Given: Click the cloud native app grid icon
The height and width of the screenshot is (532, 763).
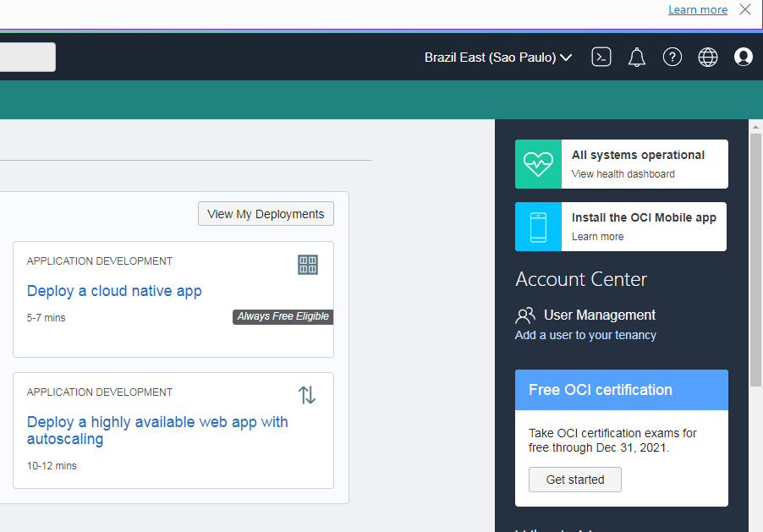Looking at the screenshot, I should pyautogui.click(x=308, y=265).
